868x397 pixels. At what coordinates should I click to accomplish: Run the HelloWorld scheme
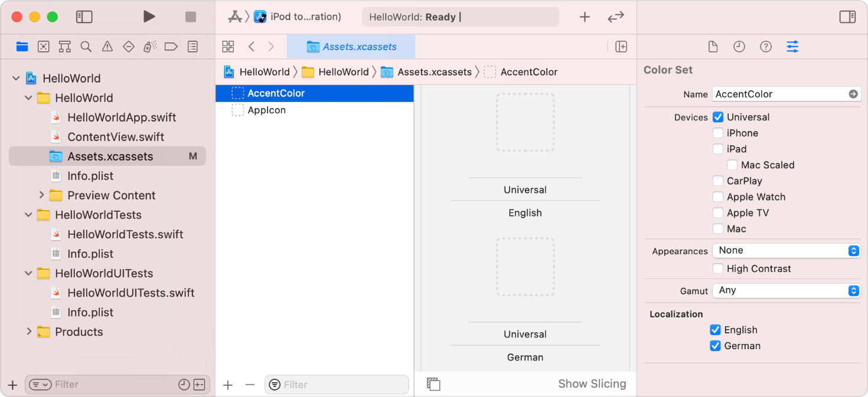(x=149, y=17)
